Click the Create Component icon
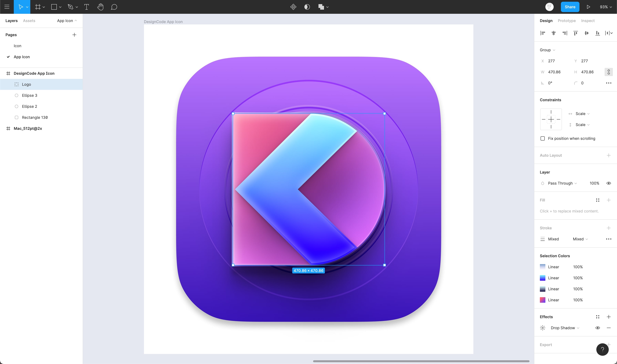The image size is (617, 364). click(293, 7)
